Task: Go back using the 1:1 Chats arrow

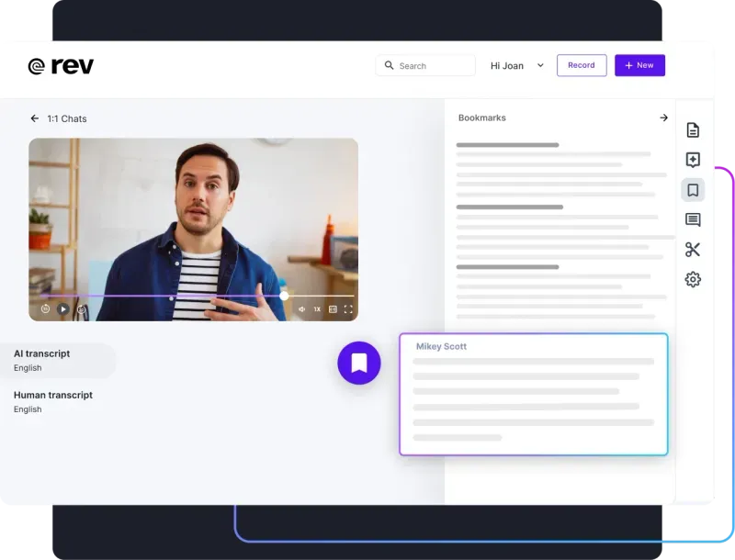Action: 35,118
